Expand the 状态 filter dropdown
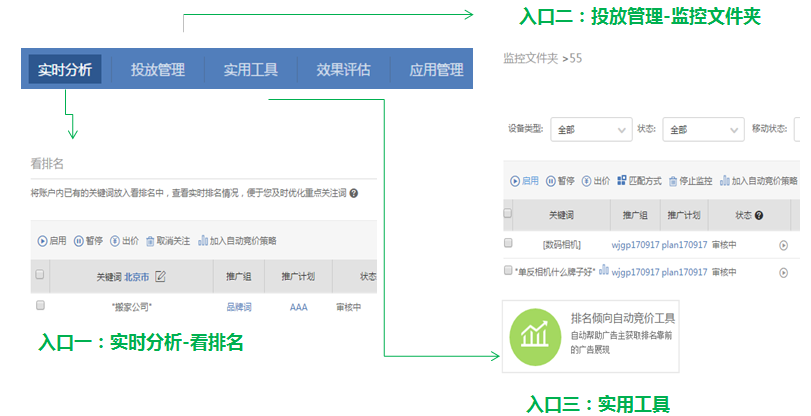 700,129
